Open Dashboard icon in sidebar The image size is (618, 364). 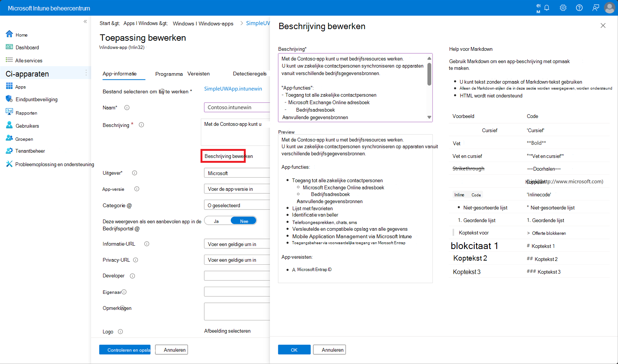click(9, 47)
